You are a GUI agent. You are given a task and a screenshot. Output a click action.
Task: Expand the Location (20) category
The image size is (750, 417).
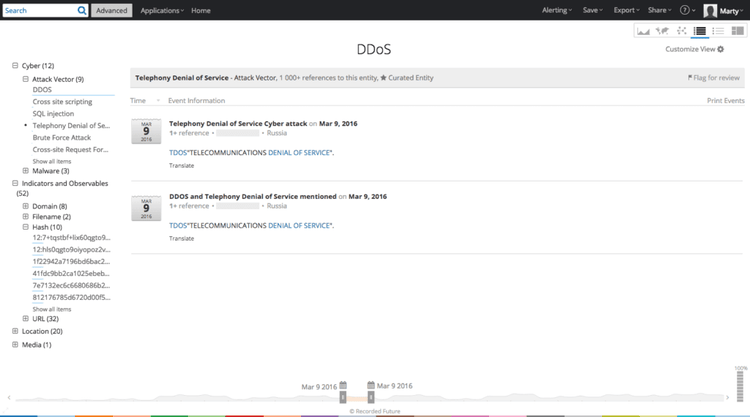pos(15,331)
